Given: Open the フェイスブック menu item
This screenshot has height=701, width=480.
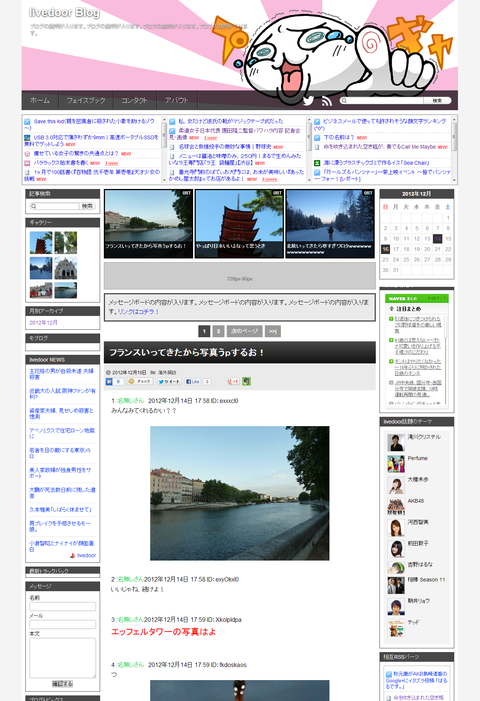Looking at the screenshot, I should point(86,100).
